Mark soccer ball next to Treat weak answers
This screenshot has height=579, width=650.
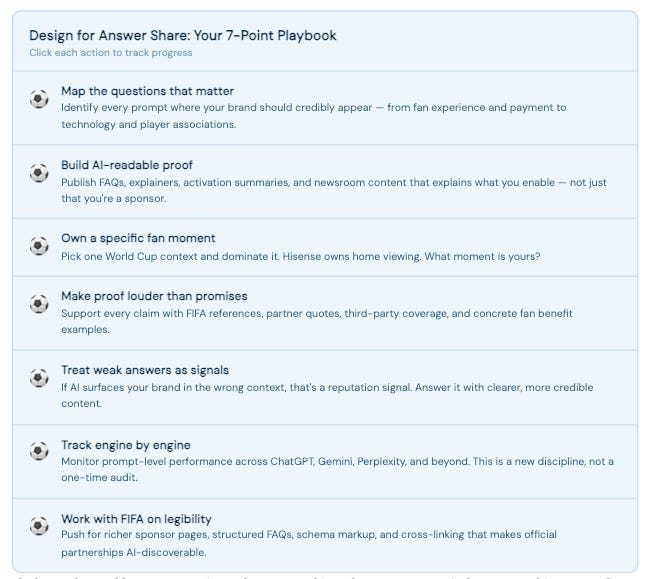click(39, 378)
